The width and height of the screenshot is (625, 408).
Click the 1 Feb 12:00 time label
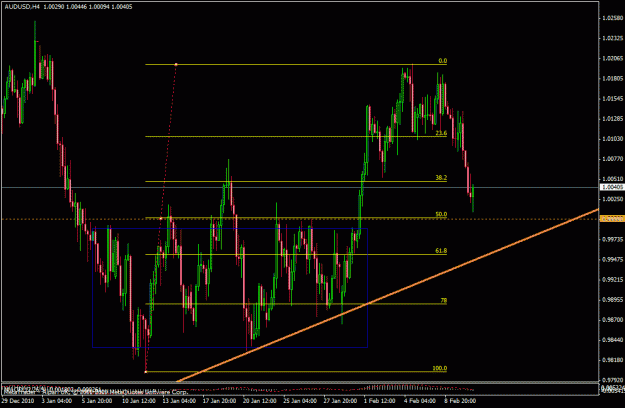[x=379, y=400]
